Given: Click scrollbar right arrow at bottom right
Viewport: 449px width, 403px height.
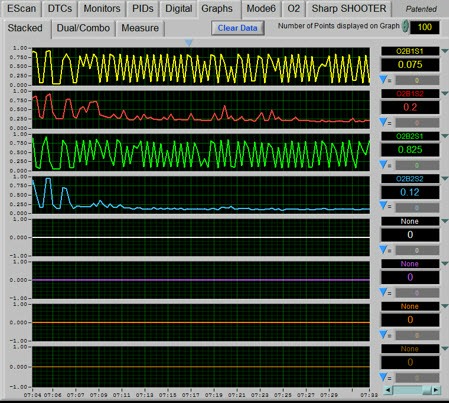Looking at the screenshot, I should click(436, 390).
